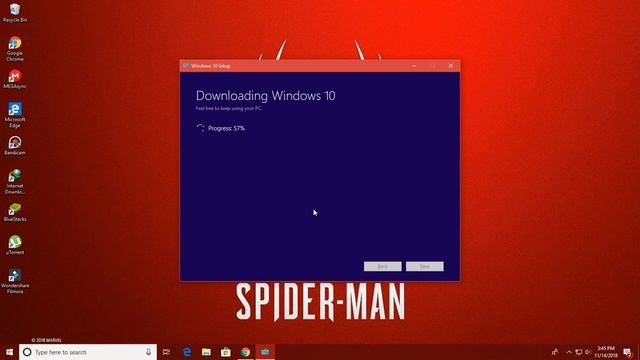Open the Internet Download Manager desktop shortcut
The width and height of the screenshot is (640, 360).
point(15,182)
